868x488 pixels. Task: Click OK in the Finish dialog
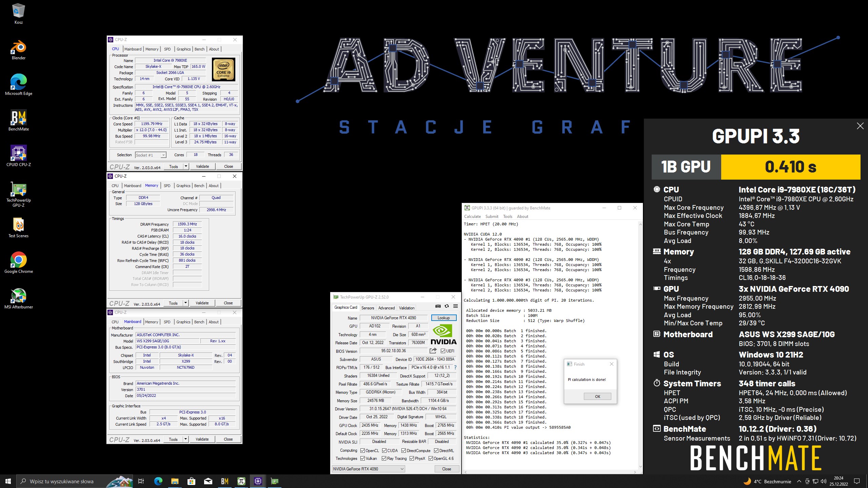click(x=597, y=396)
